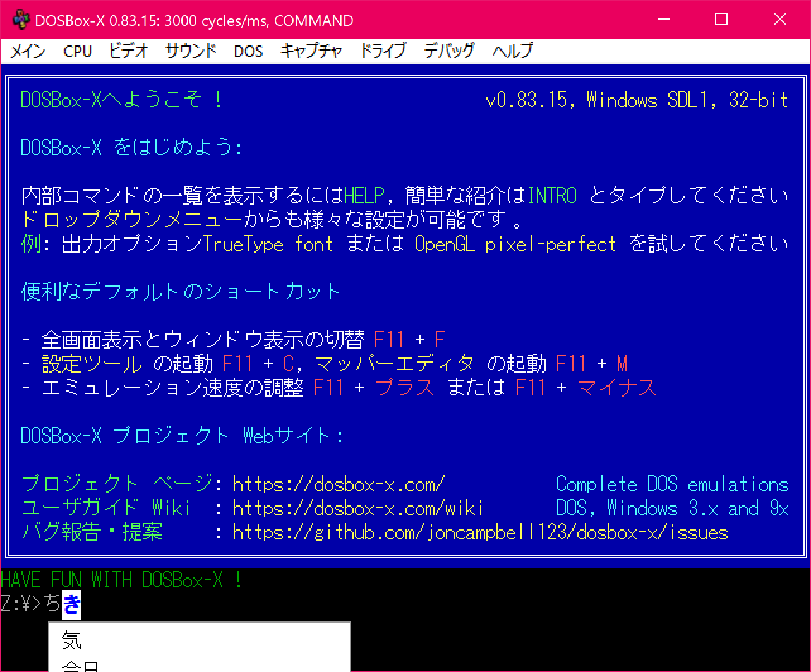Maximize the DOSBox-X window
This screenshot has height=672, width=811.
721,20
